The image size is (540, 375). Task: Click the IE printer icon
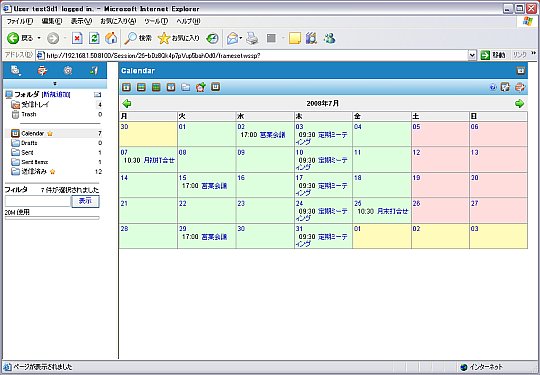[252, 38]
